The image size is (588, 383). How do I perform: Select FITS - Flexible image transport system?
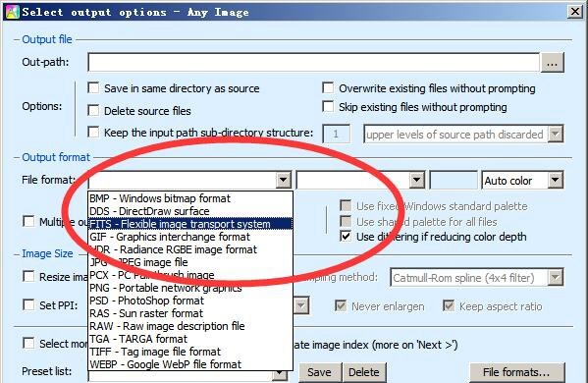point(190,224)
